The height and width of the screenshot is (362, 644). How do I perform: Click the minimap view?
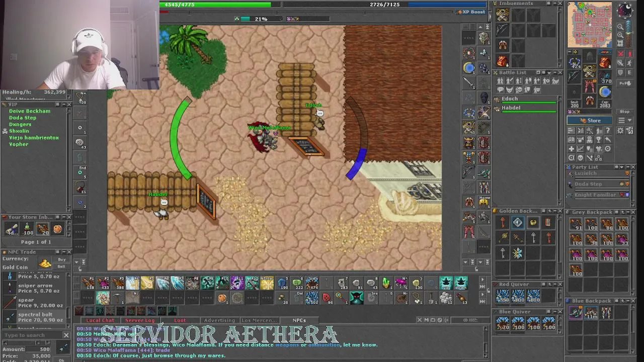point(590,25)
